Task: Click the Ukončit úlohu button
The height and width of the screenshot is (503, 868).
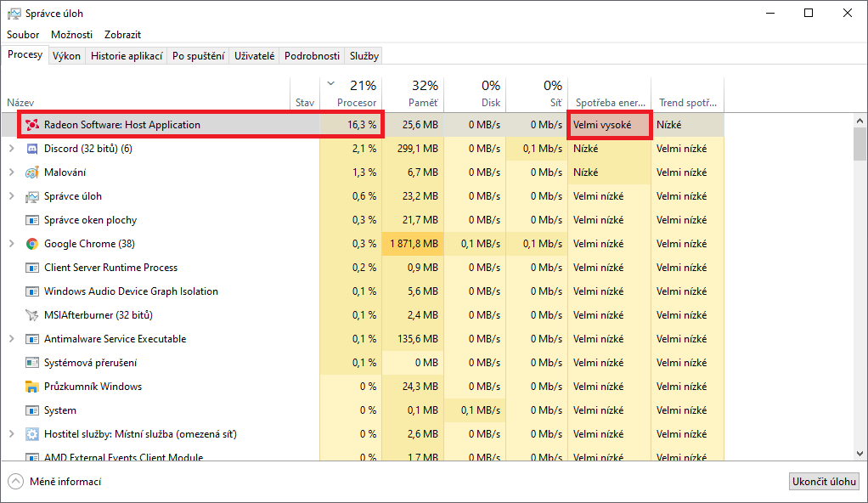Action: (x=823, y=482)
